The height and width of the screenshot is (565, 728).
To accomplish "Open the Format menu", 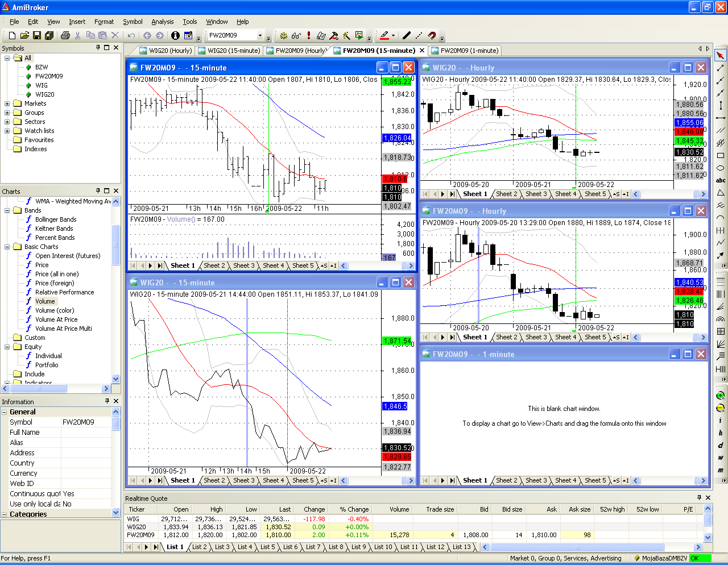I will [x=104, y=22].
